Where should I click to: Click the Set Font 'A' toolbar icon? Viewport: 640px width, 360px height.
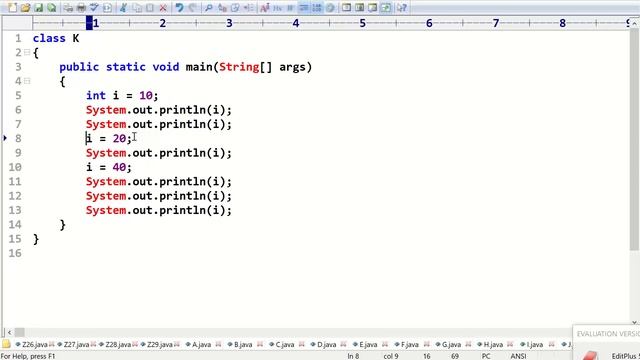coord(264,7)
